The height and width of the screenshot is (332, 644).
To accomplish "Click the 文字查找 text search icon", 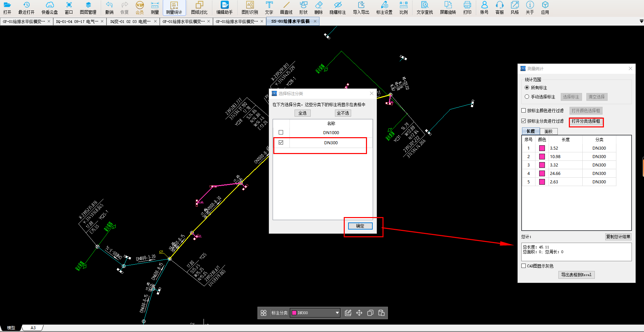I will coord(425,8).
